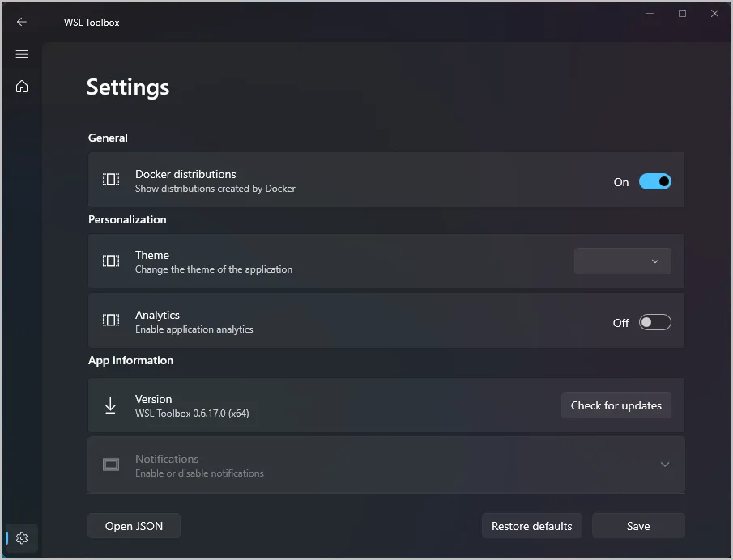Click the WSL Toolbox window title
This screenshot has height=560, width=733.
pyautogui.click(x=92, y=23)
